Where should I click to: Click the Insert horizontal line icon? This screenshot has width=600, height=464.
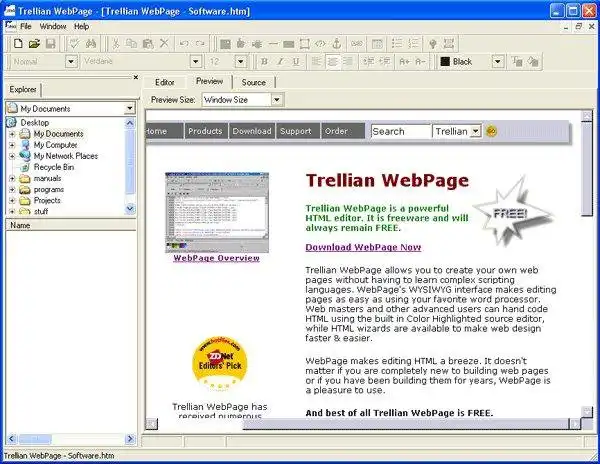click(x=273, y=44)
